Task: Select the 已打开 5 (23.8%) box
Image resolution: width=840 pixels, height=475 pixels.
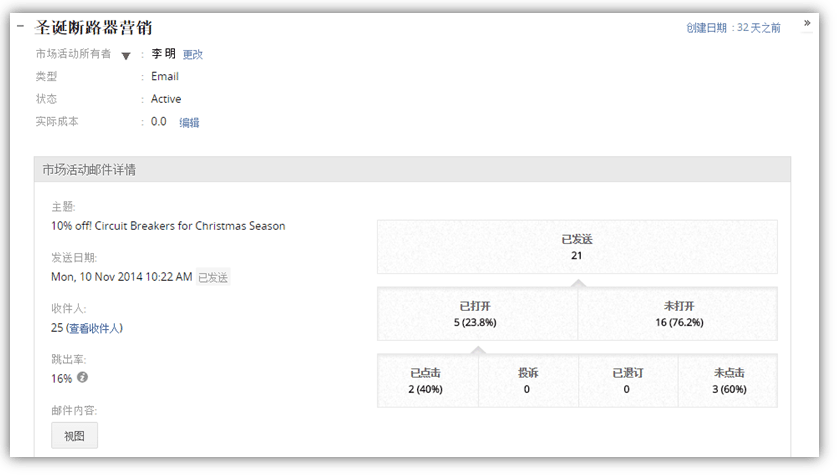Action: point(477,315)
